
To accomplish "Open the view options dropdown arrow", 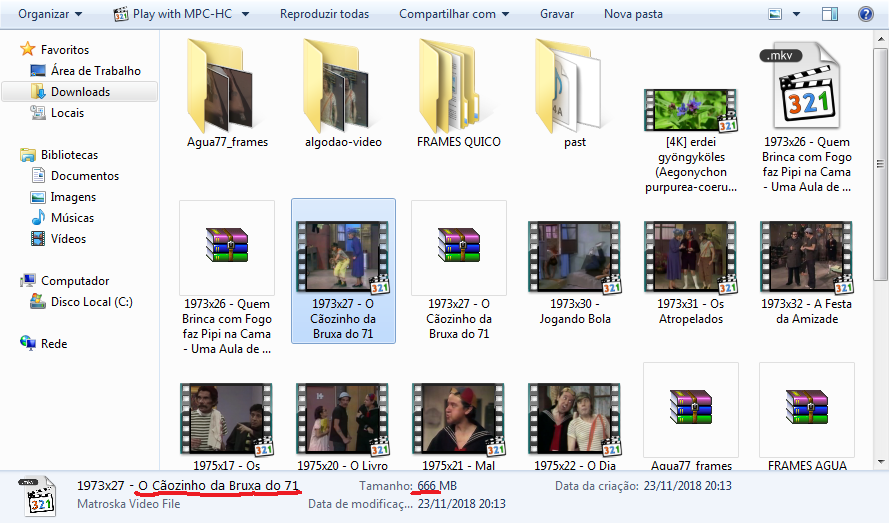I will coord(796,14).
